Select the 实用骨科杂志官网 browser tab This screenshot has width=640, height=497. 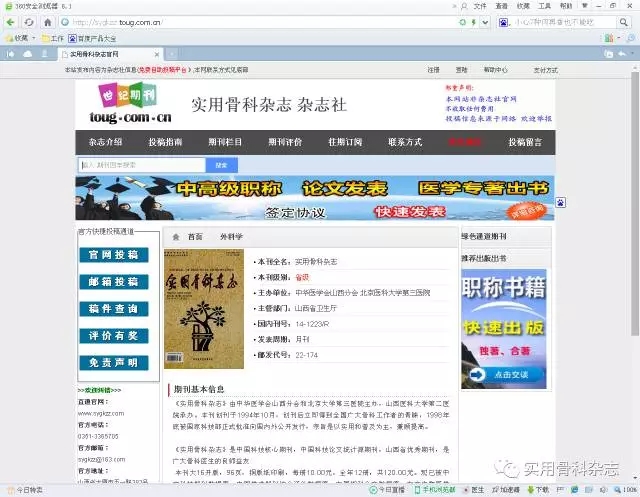pos(110,54)
